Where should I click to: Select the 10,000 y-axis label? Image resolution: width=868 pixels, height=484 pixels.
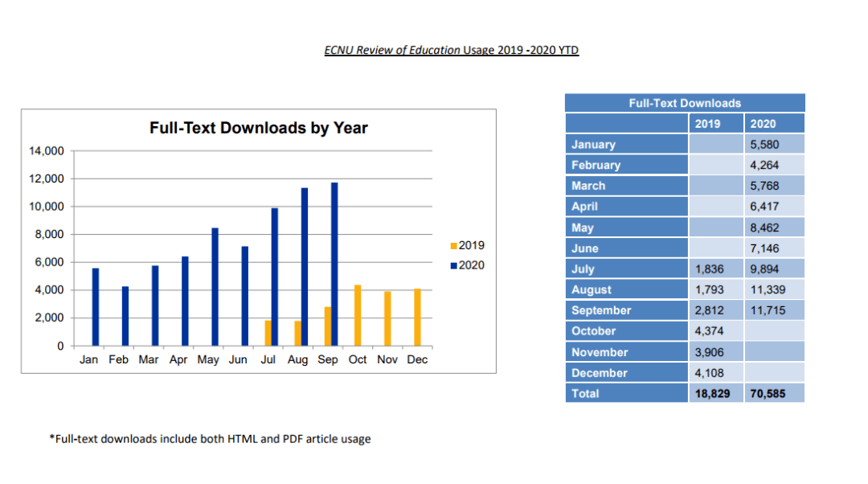[x=47, y=207]
